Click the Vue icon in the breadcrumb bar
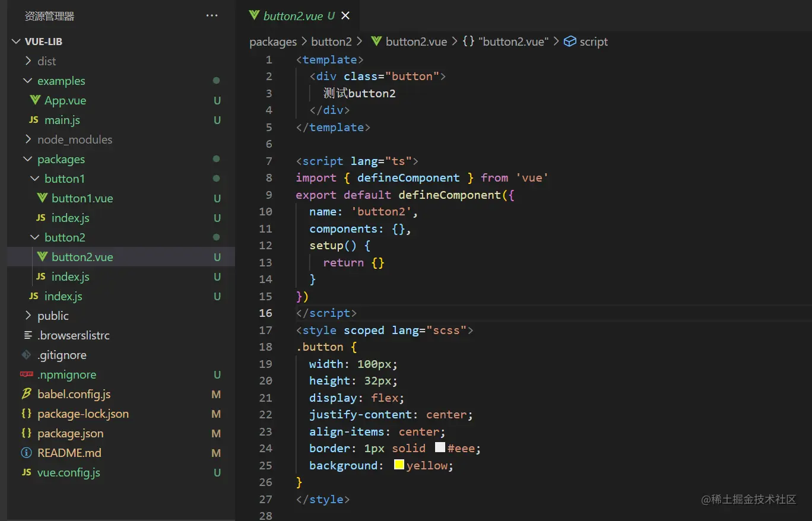The height and width of the screenshot is (521, 812). click(x=376, y=42)
